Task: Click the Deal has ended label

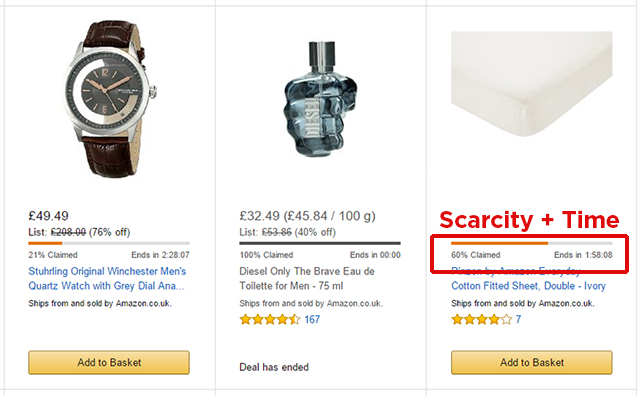Action: coord(274,367)
